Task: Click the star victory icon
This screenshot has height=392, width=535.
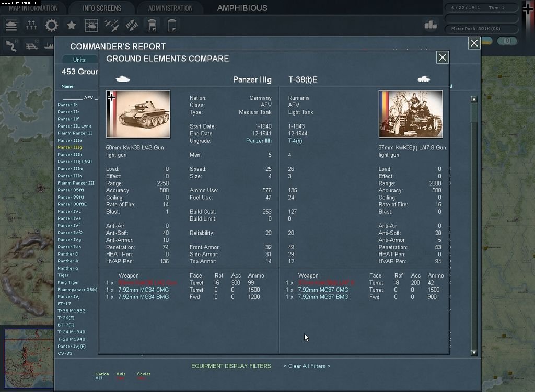Action: coord(70,25)
